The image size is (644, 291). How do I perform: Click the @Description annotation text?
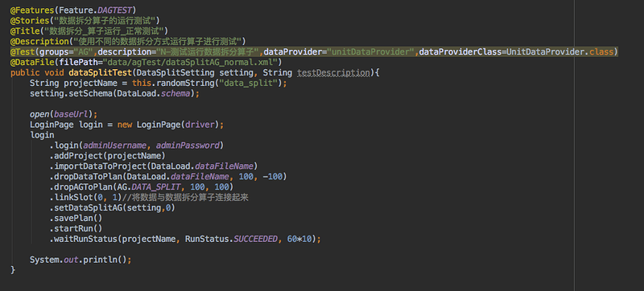[39, 41]
